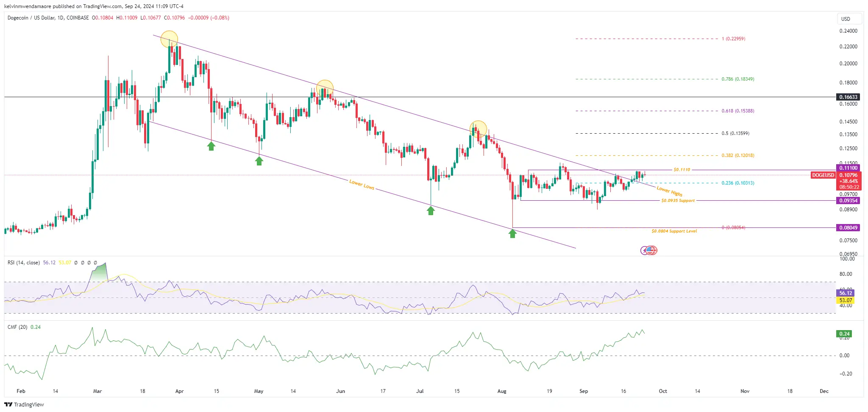Click the Aug label on the time axis
This screenshot has width=868, height=412.
502,391
